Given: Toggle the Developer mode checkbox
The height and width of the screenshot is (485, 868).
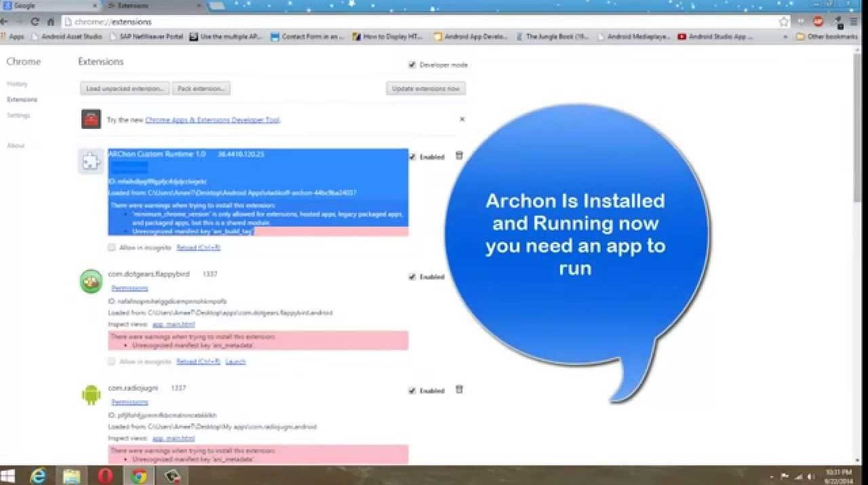Looking at the screenshot, I should [x=412, y=65].
